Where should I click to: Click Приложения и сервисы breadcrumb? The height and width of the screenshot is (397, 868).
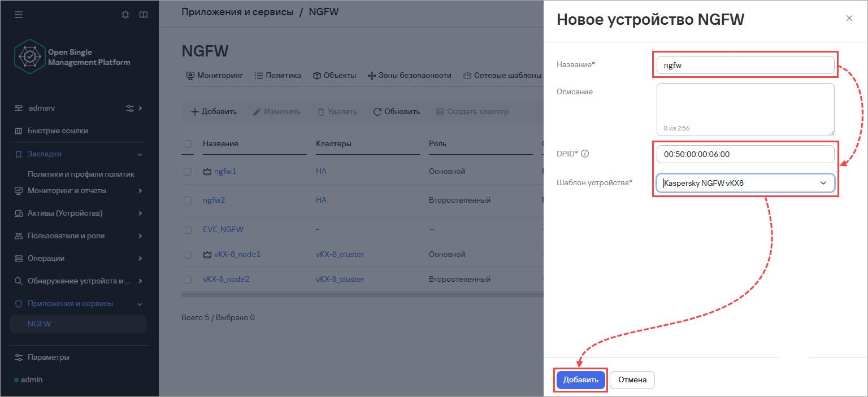(237, 12)
